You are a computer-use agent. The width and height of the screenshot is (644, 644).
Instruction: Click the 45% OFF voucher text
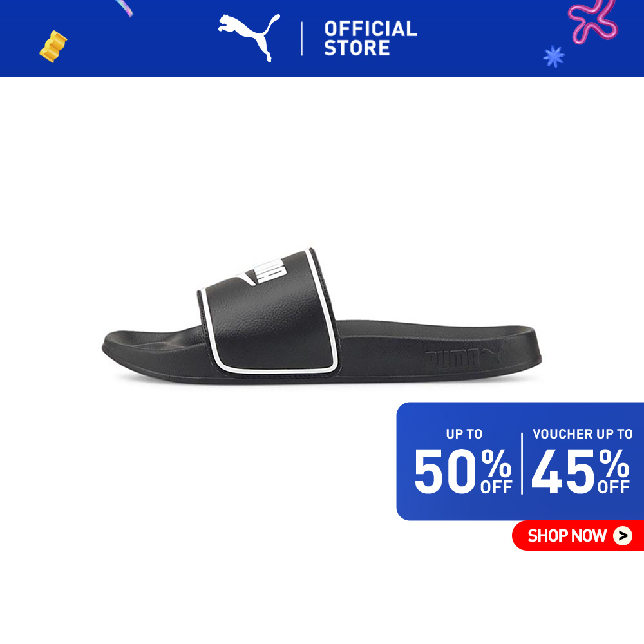coord(580,471)
